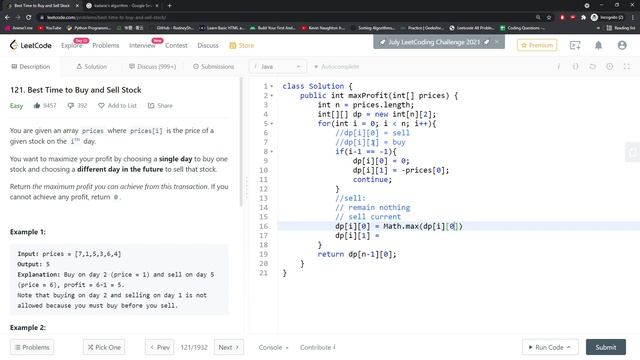Click the Premium button

[537, 45]
